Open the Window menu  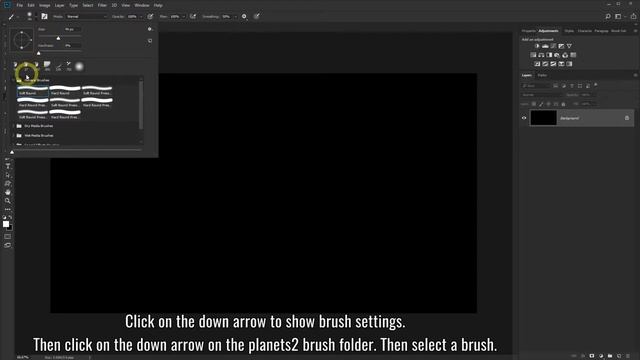click(x=142, y=5)
